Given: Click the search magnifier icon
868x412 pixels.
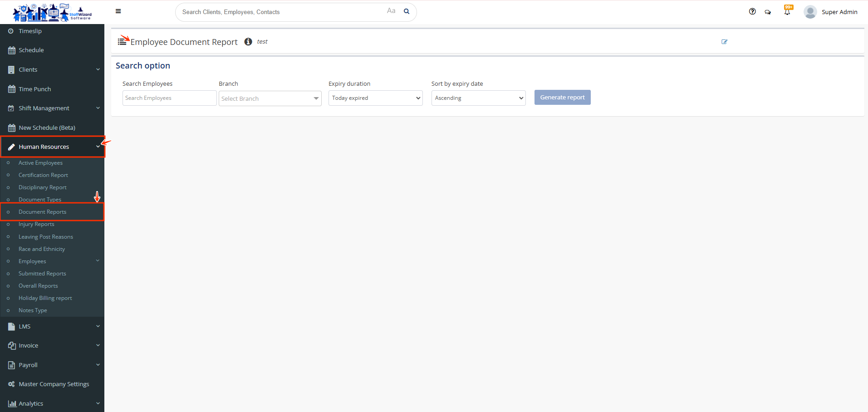Looking at the screenshot, I should click(407, 11).
